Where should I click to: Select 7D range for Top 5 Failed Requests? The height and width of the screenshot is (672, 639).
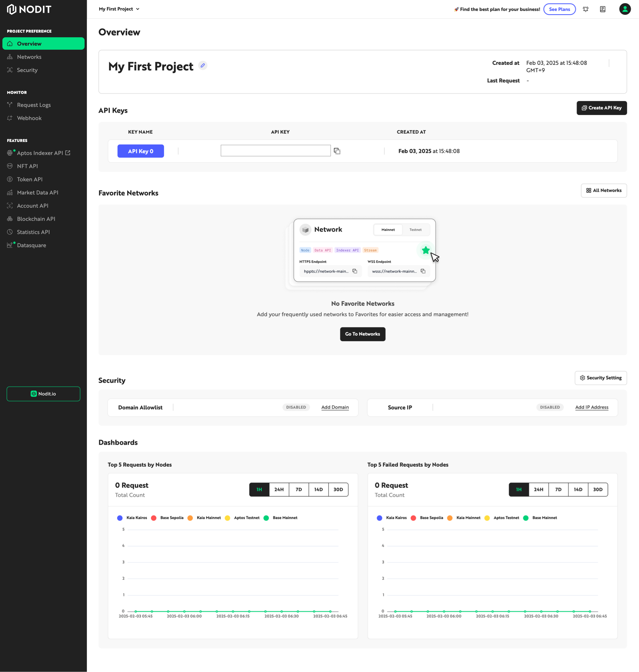pyautogui.click(x=558, y=489)
